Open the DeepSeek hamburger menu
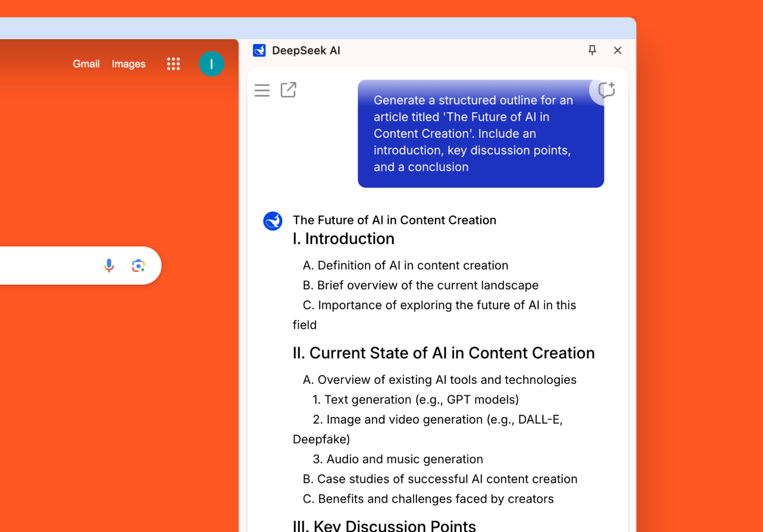 click(262, 90)
